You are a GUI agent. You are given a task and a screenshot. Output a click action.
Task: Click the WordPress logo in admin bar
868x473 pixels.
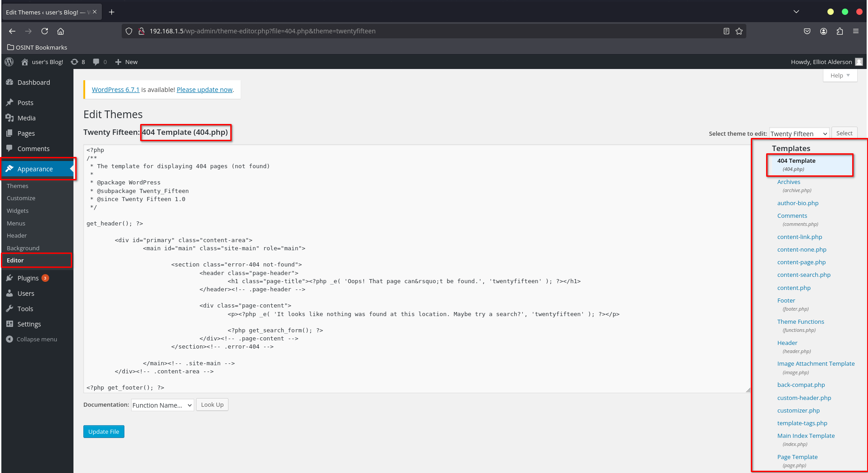(x=9, y=62)
